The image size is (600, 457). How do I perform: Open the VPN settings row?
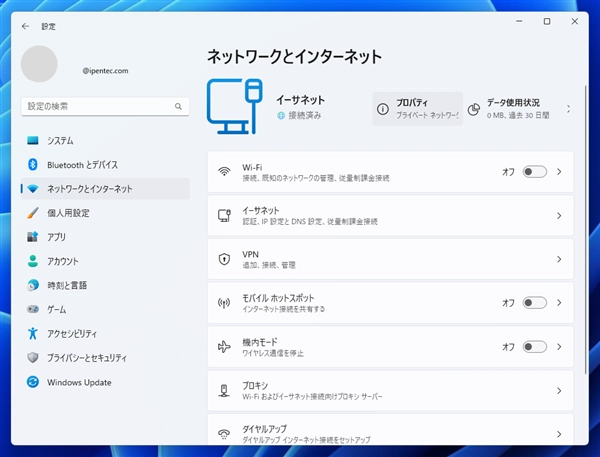pyautogui.click(x=390, y=259)
